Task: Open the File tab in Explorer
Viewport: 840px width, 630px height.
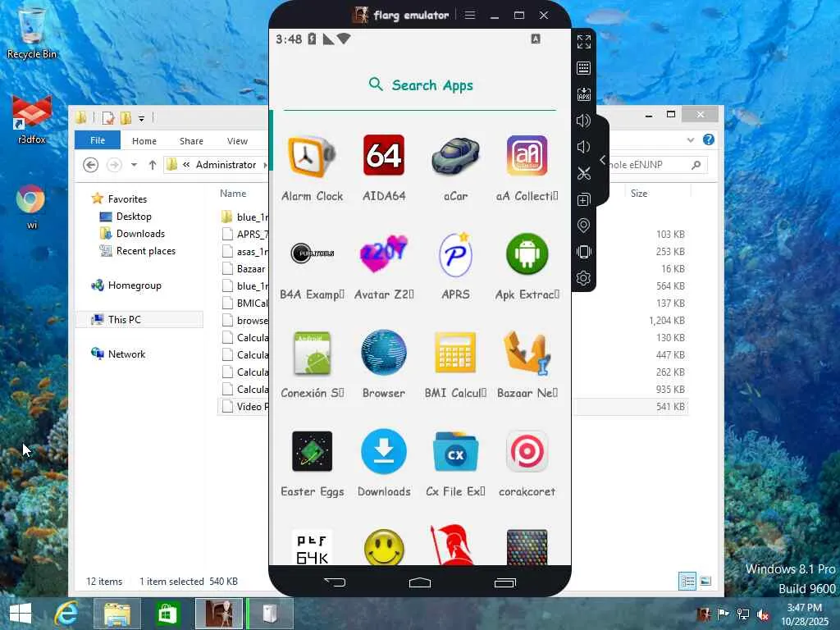Action: 98,140
